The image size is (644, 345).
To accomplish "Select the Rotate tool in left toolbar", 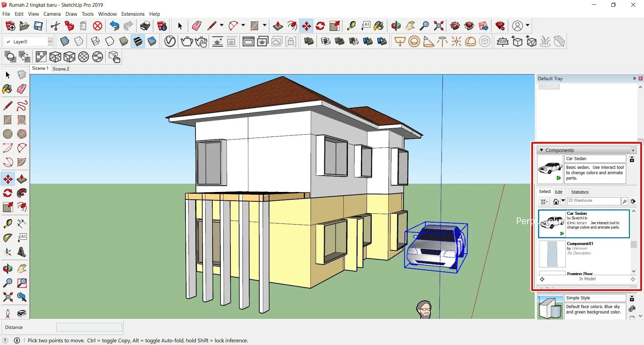I will tap(7, 193).
